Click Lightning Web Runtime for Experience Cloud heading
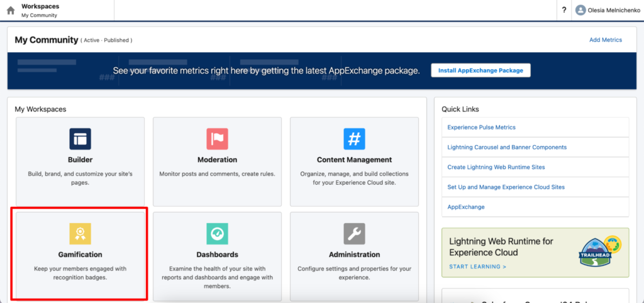Viewport: 644px width, 303px height. (501, 246)
